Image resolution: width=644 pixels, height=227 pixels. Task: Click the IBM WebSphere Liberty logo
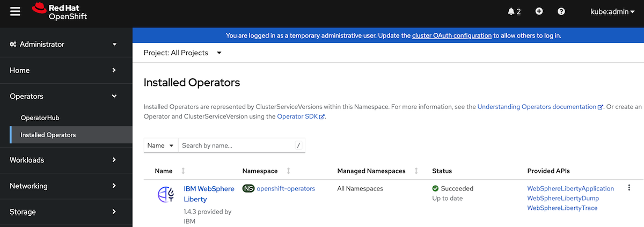click(x=166, y=194)
